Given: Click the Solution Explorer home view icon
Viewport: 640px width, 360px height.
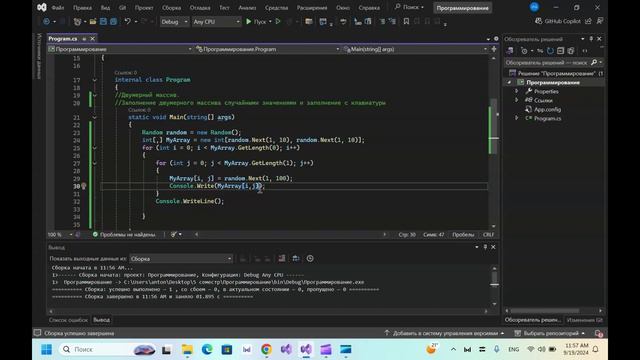Looking at the screenshot, I should click(510, 51).
